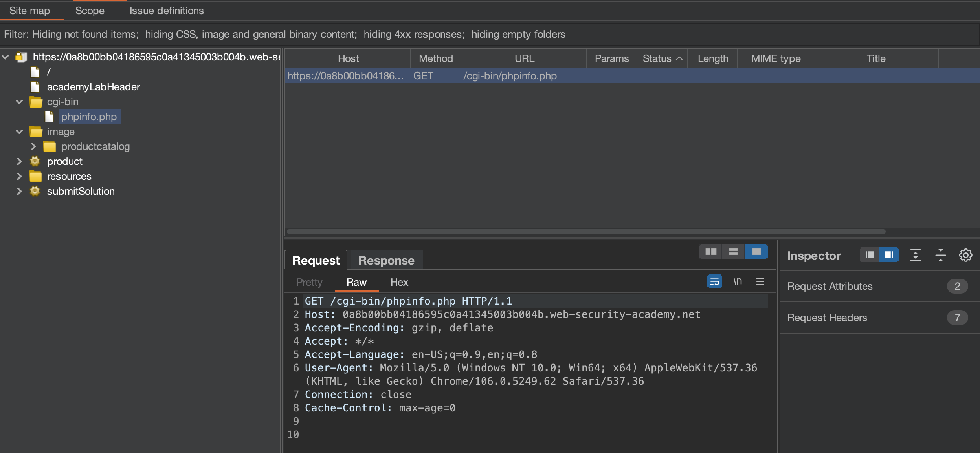
Task: Expand the submitSolution node
Action: 19,191
